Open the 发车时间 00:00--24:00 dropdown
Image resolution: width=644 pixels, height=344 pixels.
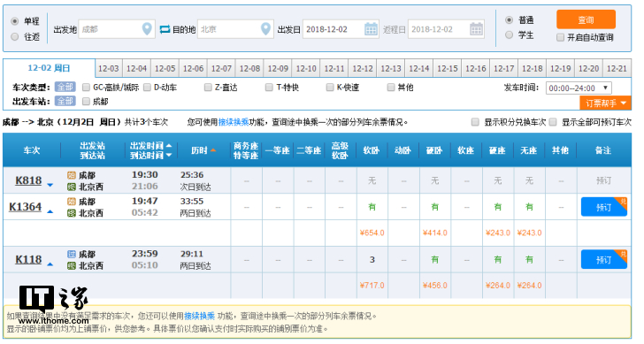coord(579,88)
